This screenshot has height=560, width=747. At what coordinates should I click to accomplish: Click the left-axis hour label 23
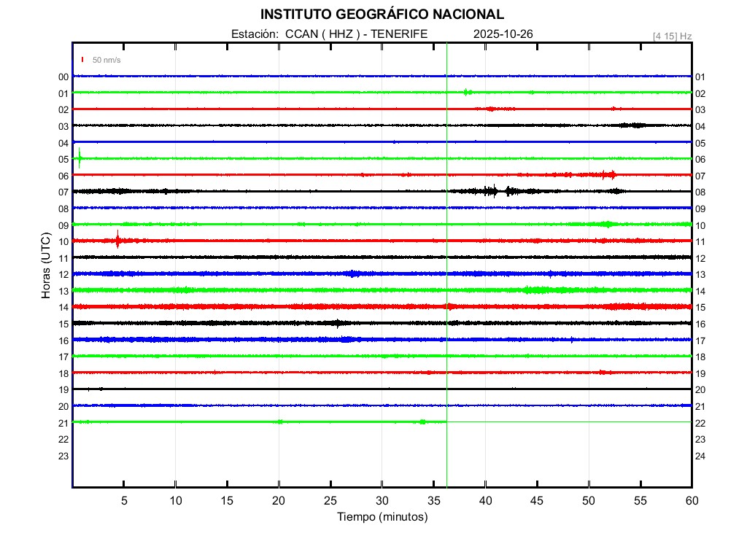click(63, 456)
